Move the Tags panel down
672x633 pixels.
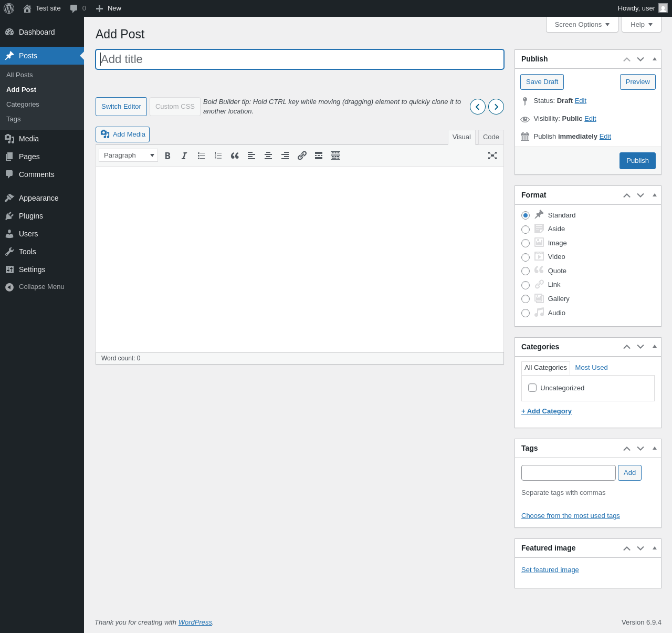pos(640,449)
